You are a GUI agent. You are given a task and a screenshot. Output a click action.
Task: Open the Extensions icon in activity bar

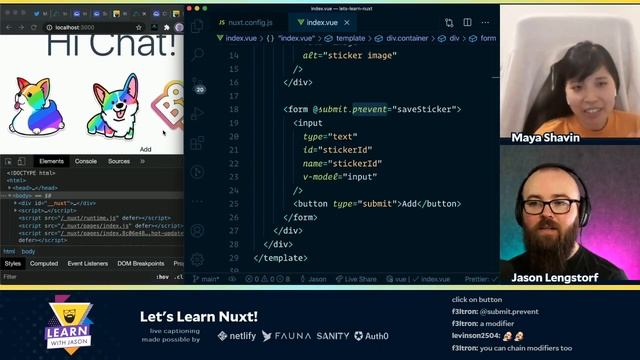click(198, 143)
